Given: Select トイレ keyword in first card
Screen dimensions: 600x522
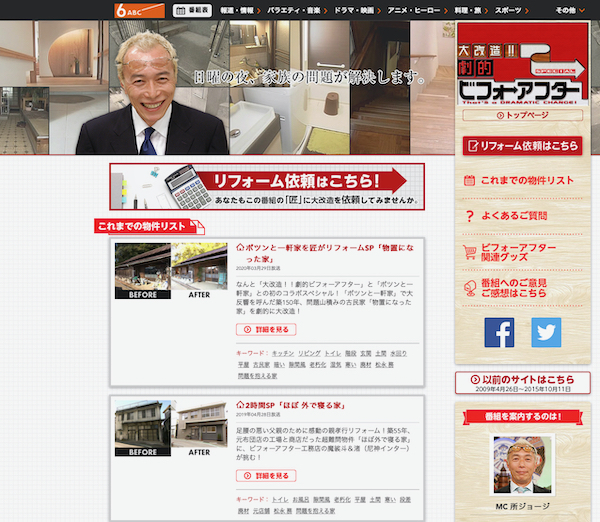Looking at the screenshot, I should click(333, 353).
